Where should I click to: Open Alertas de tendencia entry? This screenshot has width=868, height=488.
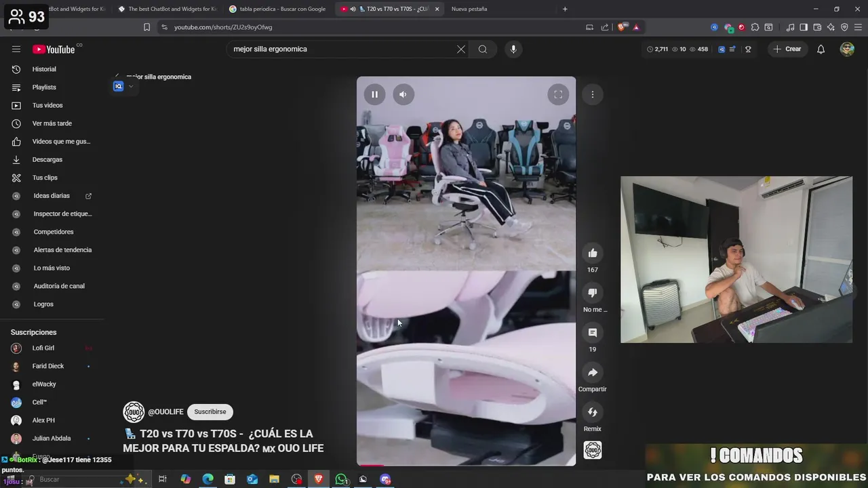coord(52,250)
